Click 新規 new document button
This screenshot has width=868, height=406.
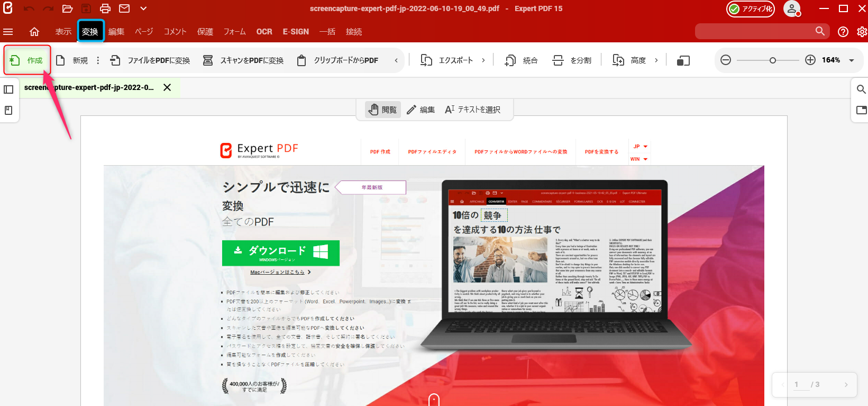pos(72,60)
